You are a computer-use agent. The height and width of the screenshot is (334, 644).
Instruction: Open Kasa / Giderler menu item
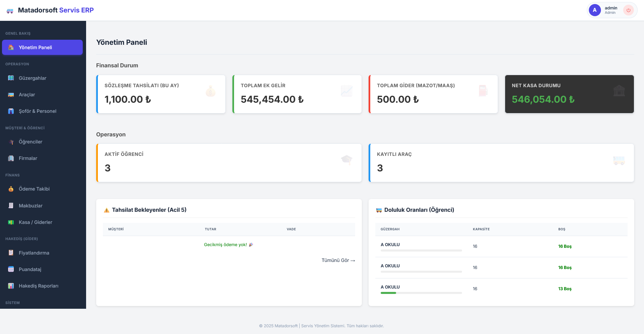tap(35, 222)
